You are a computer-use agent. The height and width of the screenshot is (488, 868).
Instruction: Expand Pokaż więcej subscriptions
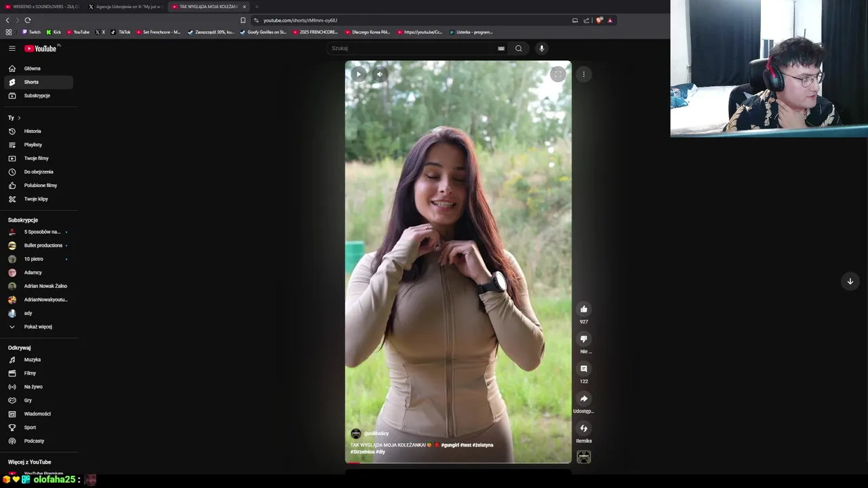click(x=38, y=327)
